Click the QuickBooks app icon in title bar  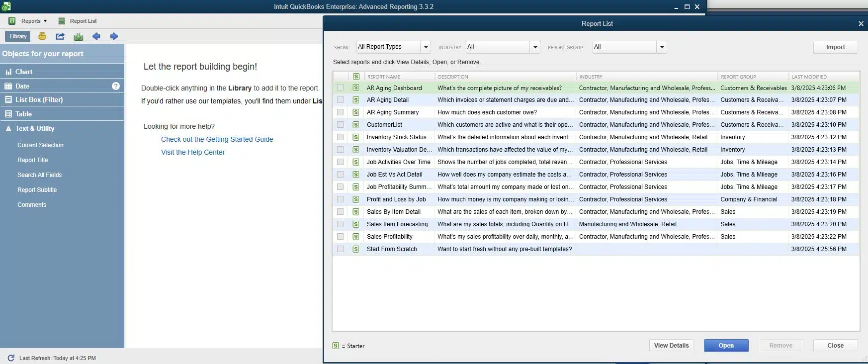[6, 6]
